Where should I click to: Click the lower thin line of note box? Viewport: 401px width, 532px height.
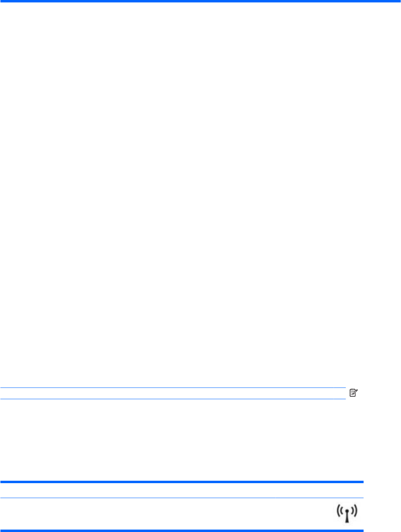pos(173,399)
